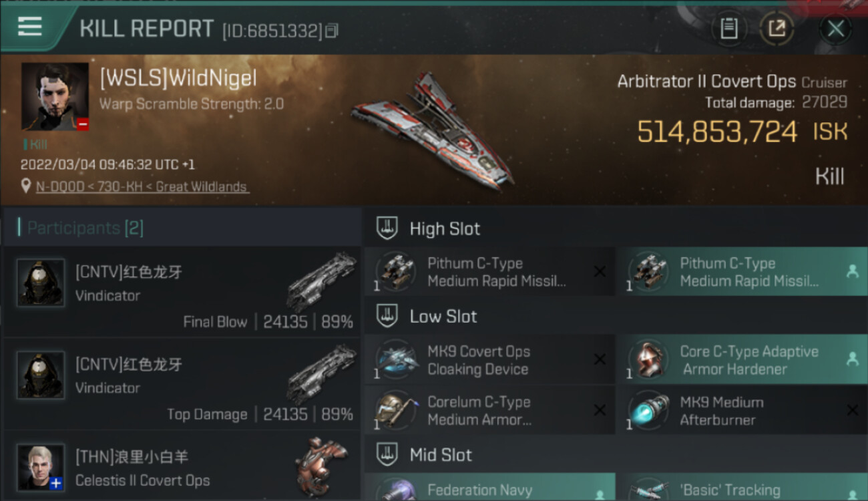The image size is (868, 501).
Task: Toggle the person marker on Core C-Type Adaptive Armor Hardener
Action: [852, 359]
